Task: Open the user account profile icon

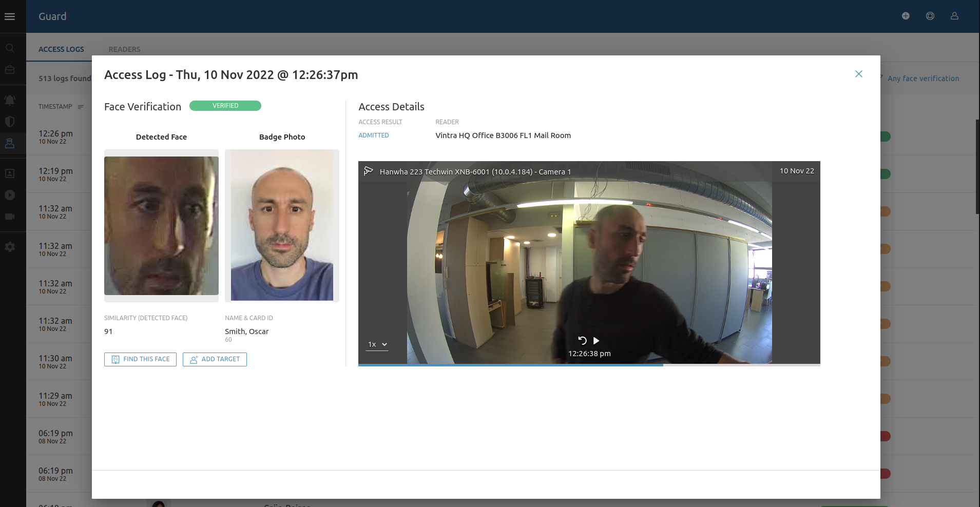Action: point(954,16)
